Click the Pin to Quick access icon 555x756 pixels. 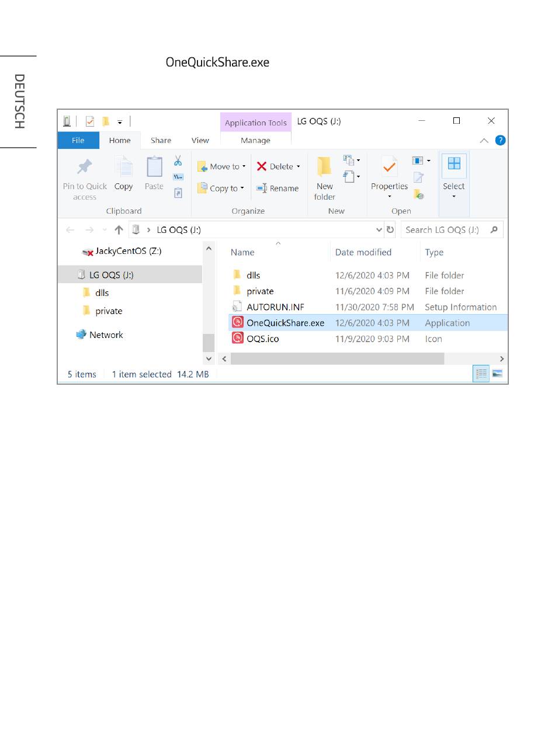click(85, 167)
